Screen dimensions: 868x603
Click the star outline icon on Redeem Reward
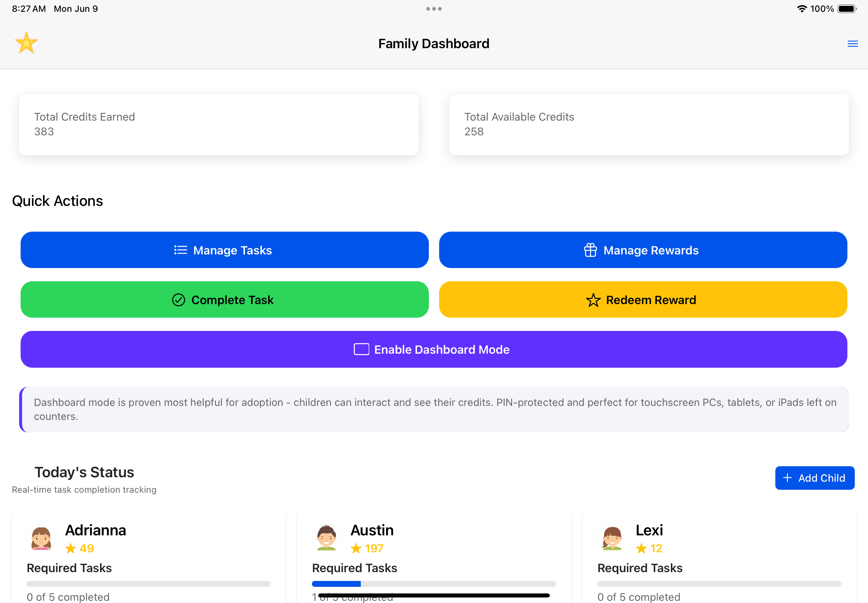pos(593,300)
